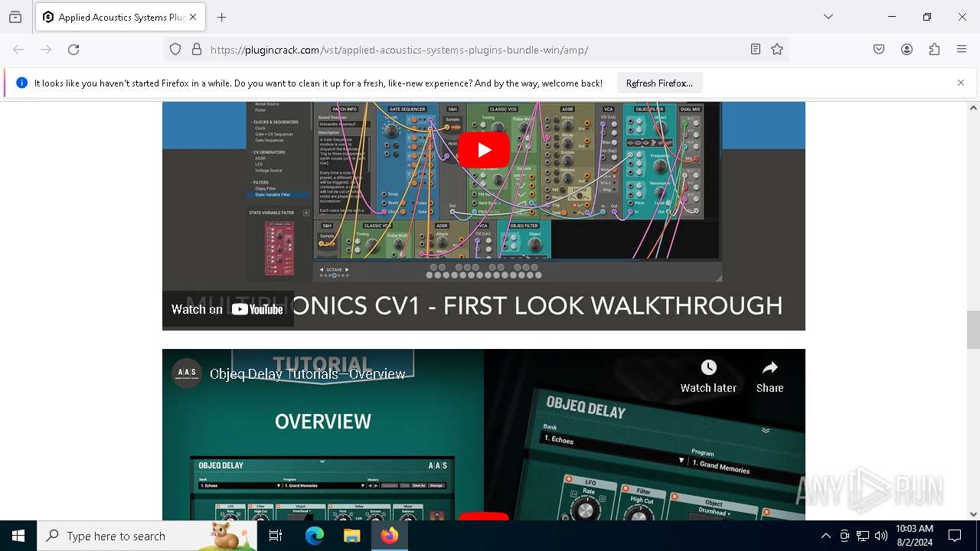Image resolution: width=980 pixels, height=551 pixels.
Task: Open extensions puzzle icon
Action: click(934, 50)
